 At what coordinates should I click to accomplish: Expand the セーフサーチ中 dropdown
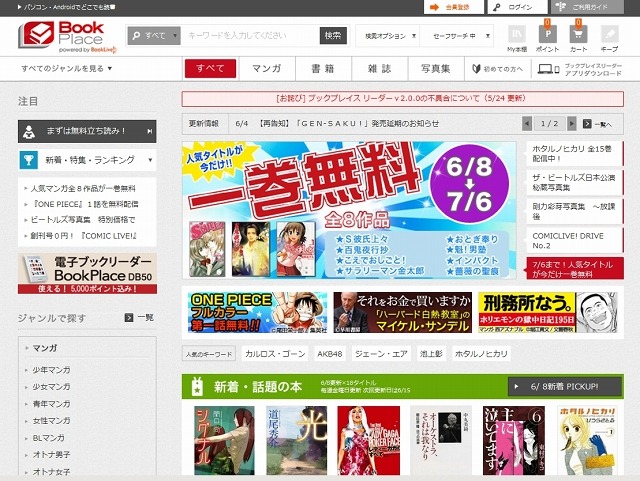coord(456,36)
